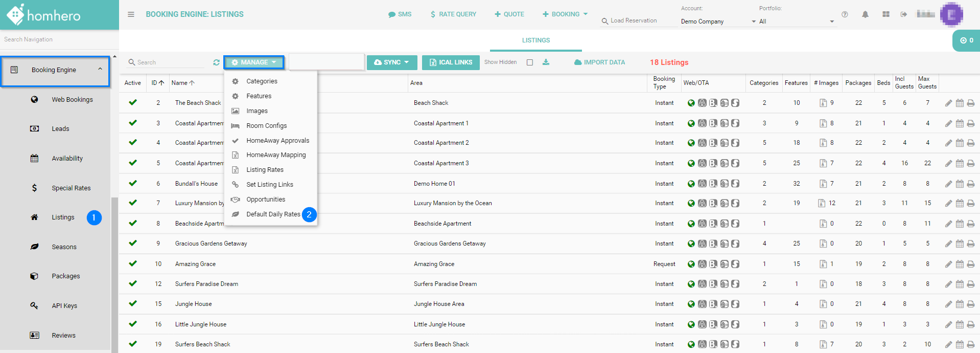Tick the Show Hidden checkbox

530,62
